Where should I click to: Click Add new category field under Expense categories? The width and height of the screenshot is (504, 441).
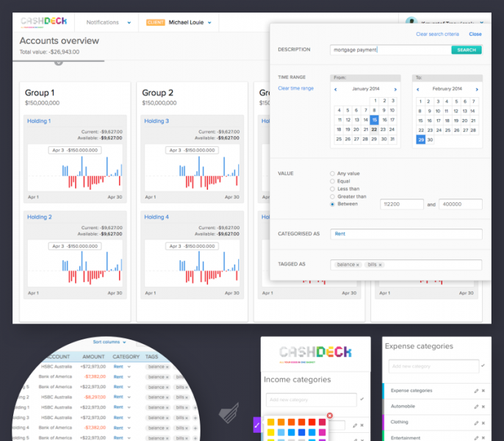click(433, 366)
